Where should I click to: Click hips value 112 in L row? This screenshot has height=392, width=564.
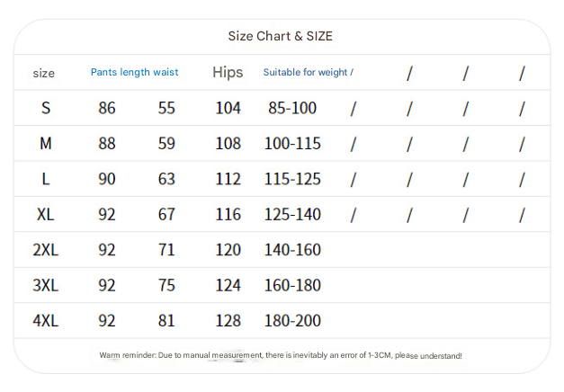coord(228,179)
